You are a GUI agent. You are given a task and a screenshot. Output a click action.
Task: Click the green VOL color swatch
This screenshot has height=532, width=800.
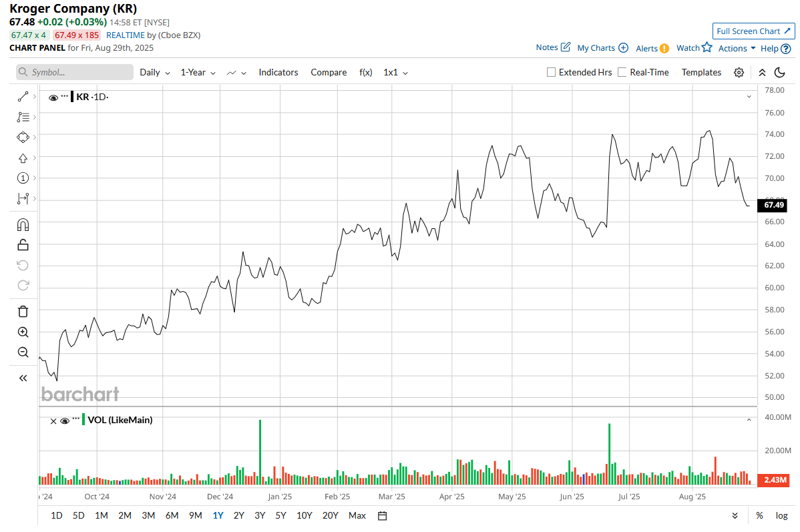pyautogui.click(x=83, y=420)
